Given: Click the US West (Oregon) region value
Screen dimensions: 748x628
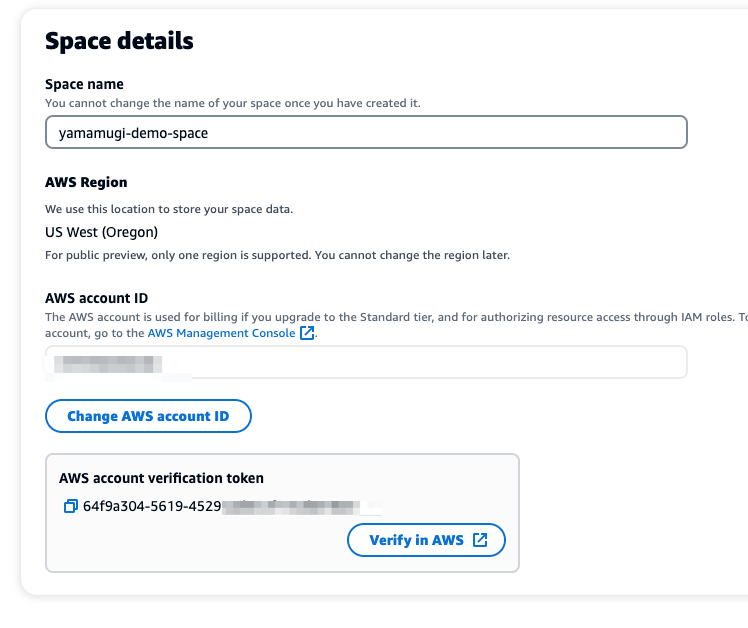Looking at the screenshot, I should tap(102, 232).
